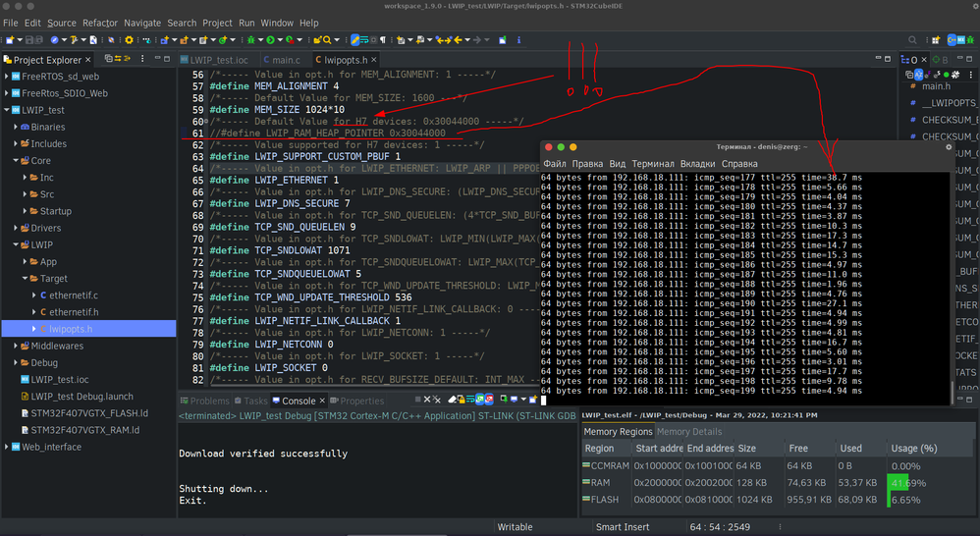Click the Clear Console eraser icon
Image resolution: width=980 pixels, height=536 pixels.
pyautogui.click(x=452, y=400)
